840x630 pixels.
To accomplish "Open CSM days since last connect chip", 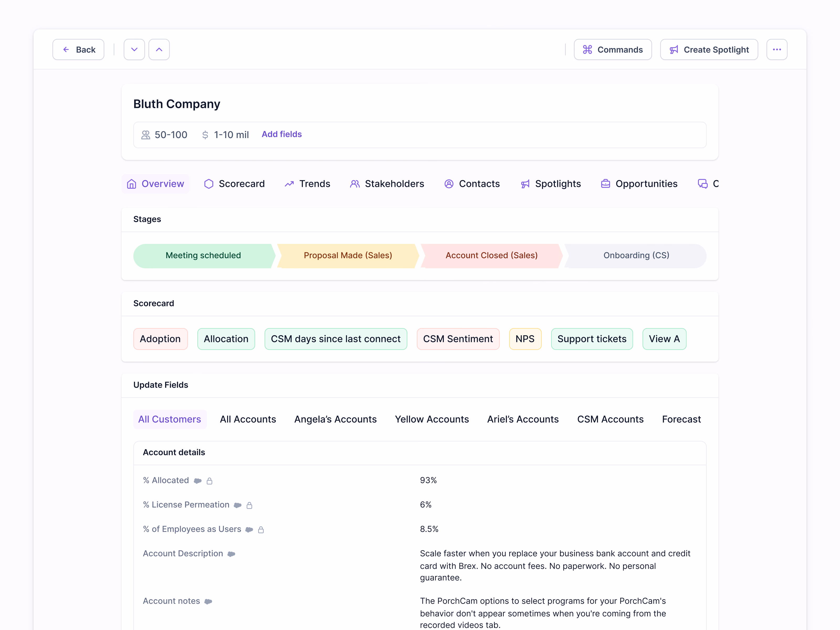I will [336, 339].
